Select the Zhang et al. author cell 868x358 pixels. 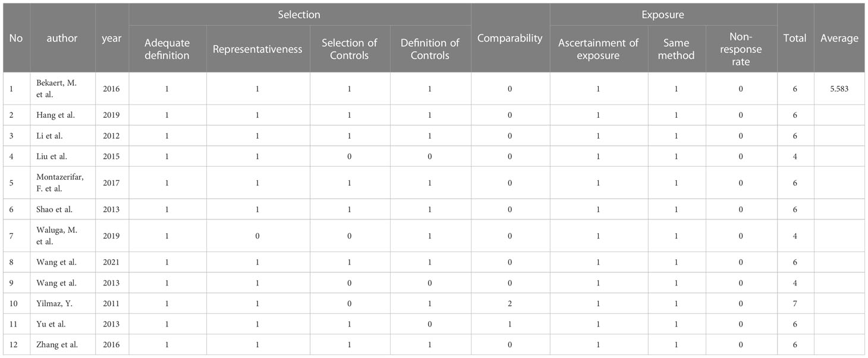(62, 344)
